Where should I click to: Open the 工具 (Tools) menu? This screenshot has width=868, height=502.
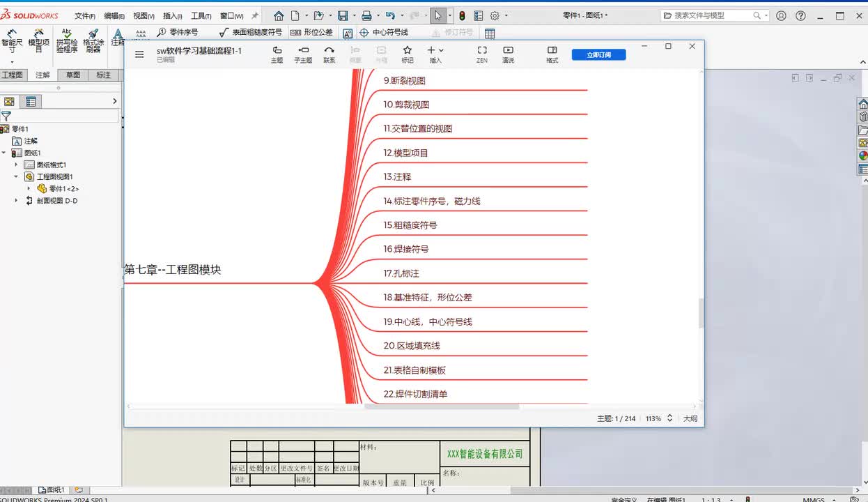click(201, 16)
